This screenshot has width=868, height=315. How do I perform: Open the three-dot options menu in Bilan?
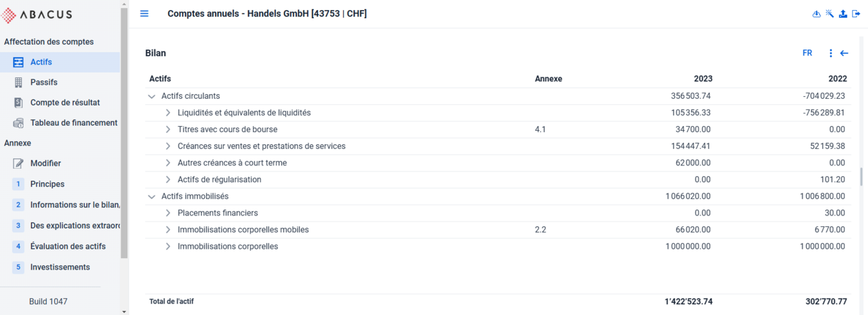pyautogui.click(x=831, y=53)
